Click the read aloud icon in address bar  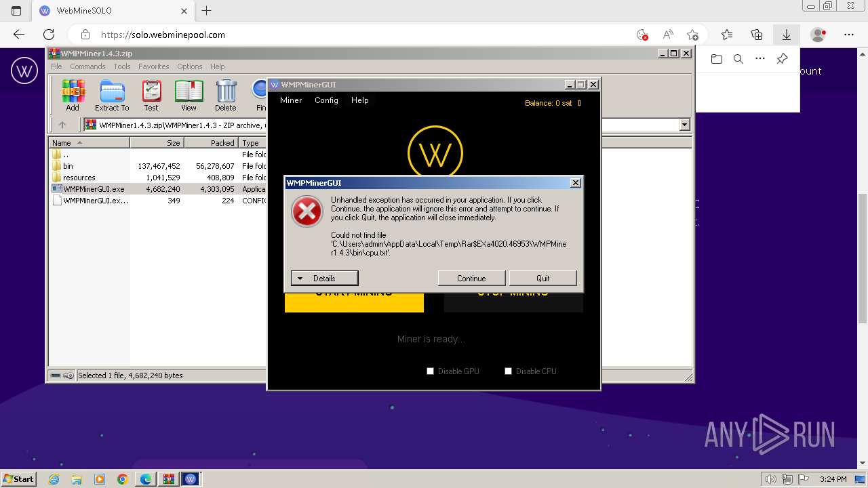668,35
